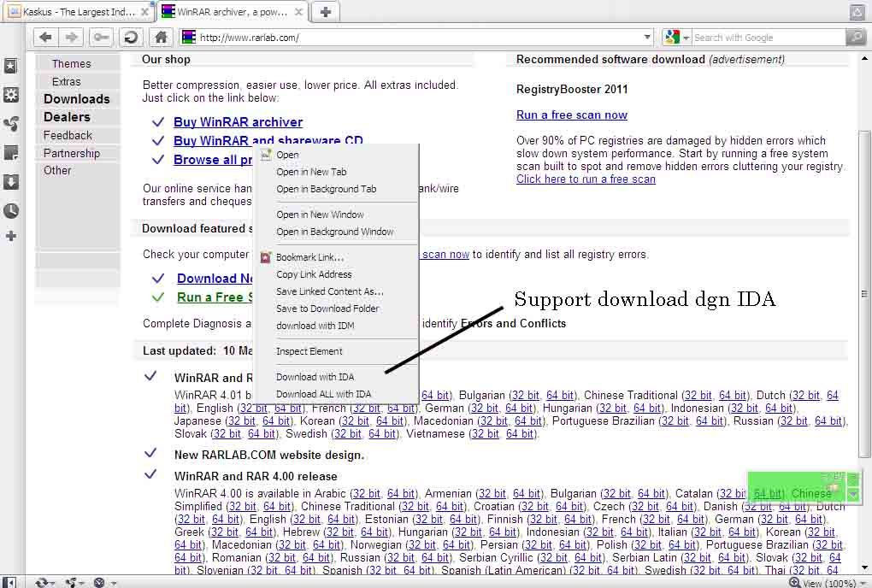This screenshot has height=588, width=872.
Task: Close the Kaskus tab
Action: (144, 12)
